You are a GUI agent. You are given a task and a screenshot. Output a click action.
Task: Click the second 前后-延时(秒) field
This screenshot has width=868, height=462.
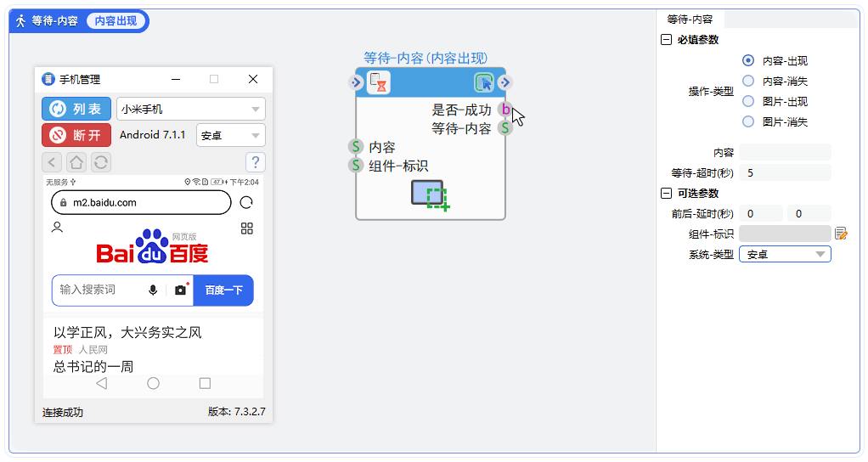click(x=809, y=213)
